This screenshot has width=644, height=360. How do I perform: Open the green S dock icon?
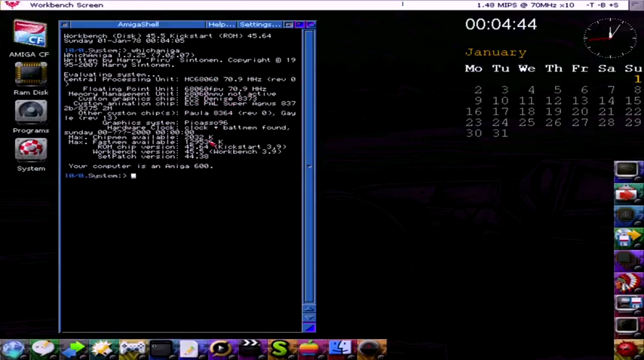pos(280,349)
